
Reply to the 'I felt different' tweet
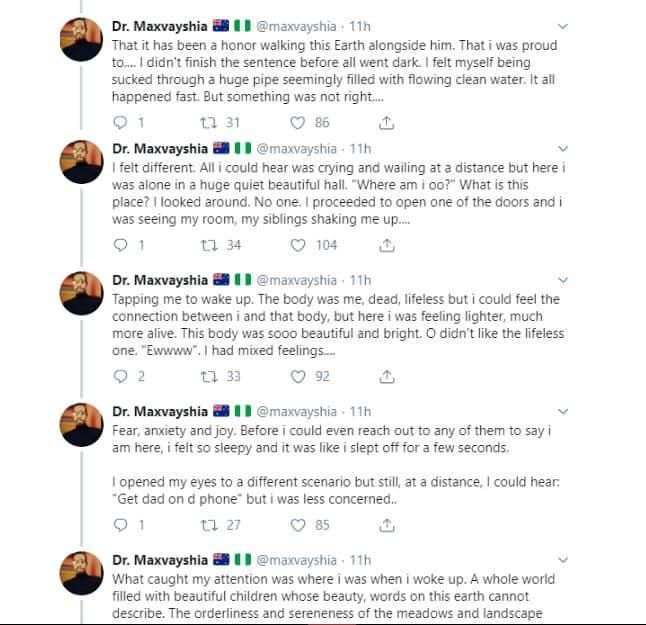point(121,245)
